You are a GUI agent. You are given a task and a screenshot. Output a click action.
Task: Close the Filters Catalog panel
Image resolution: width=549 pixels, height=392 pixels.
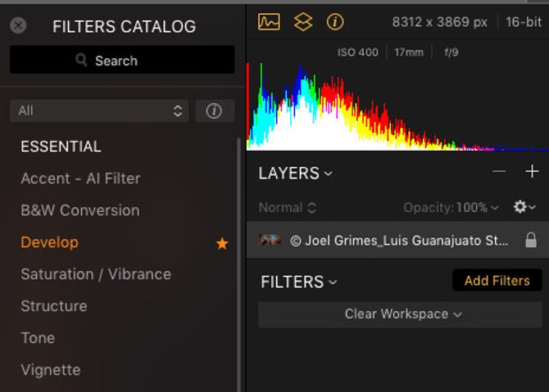tap(18, 25)
